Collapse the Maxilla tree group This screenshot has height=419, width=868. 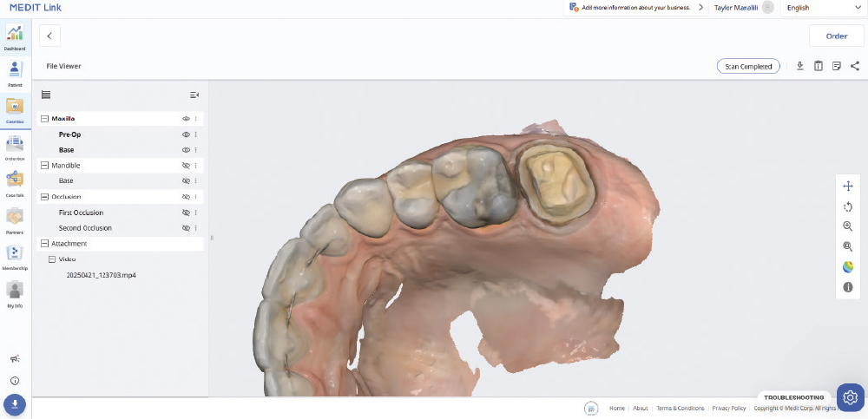(44, 119)
